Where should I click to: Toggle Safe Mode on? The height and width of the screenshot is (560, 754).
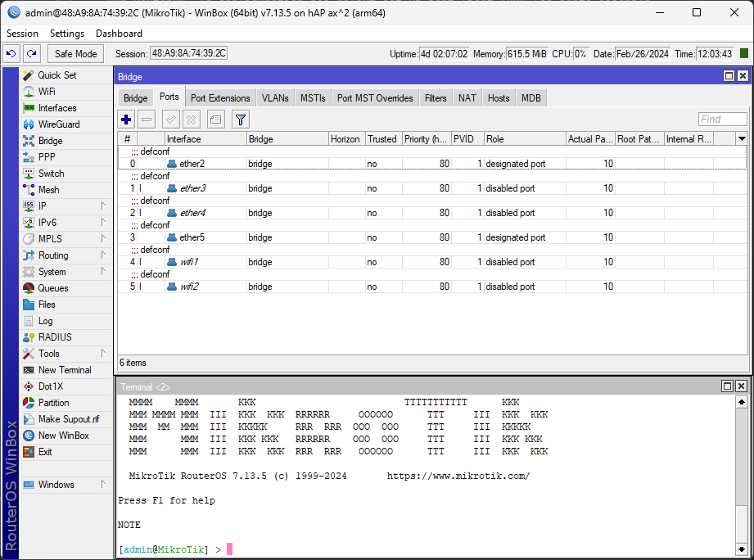75,54
